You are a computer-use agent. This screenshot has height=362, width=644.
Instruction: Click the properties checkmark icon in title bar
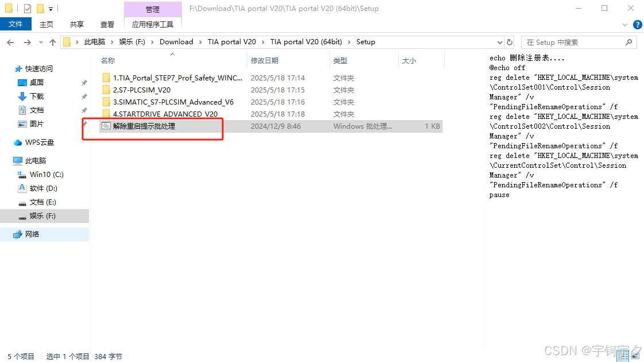click(x=28, y=8)
